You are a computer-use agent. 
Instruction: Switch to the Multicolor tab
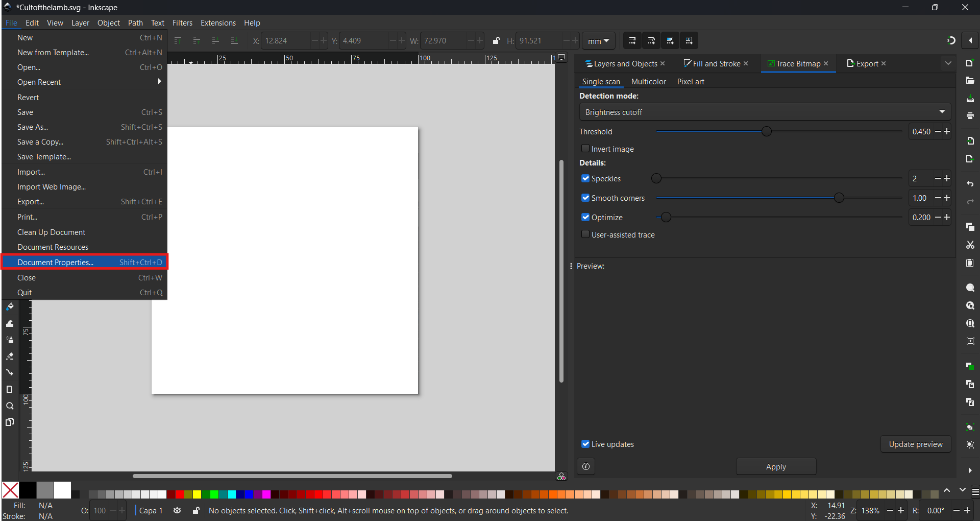648,82
